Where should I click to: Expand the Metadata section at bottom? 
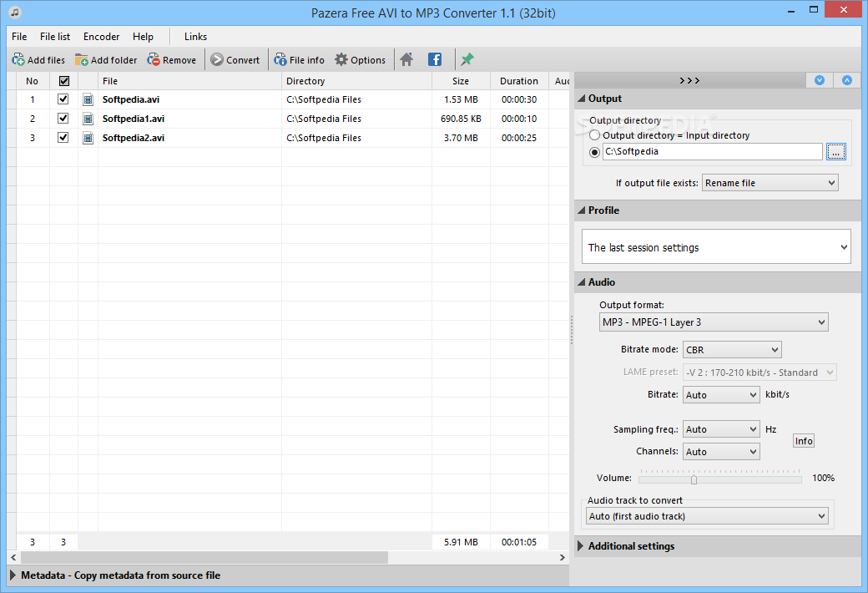(x=288, y=575)
